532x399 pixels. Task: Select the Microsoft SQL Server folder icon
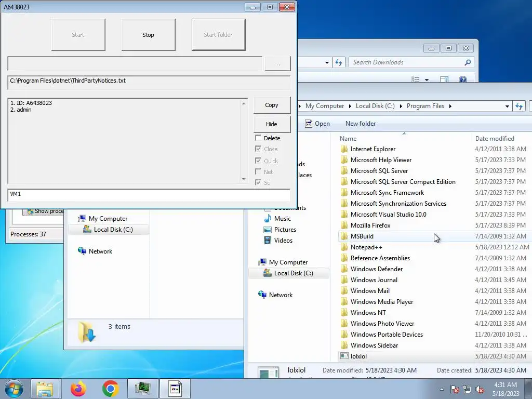click(344, 170)
